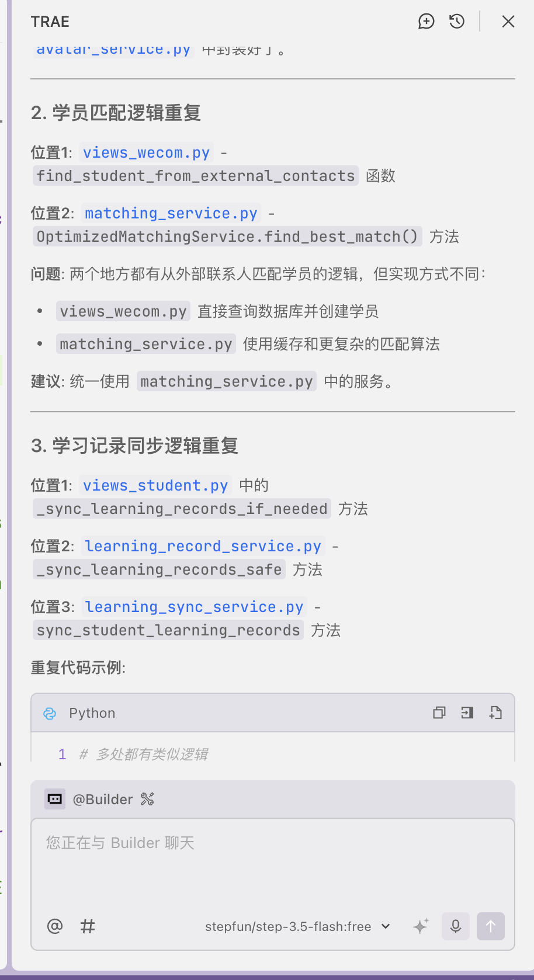
Task: Close the TRAE chat panel
Action: click(x=508, y=22)
